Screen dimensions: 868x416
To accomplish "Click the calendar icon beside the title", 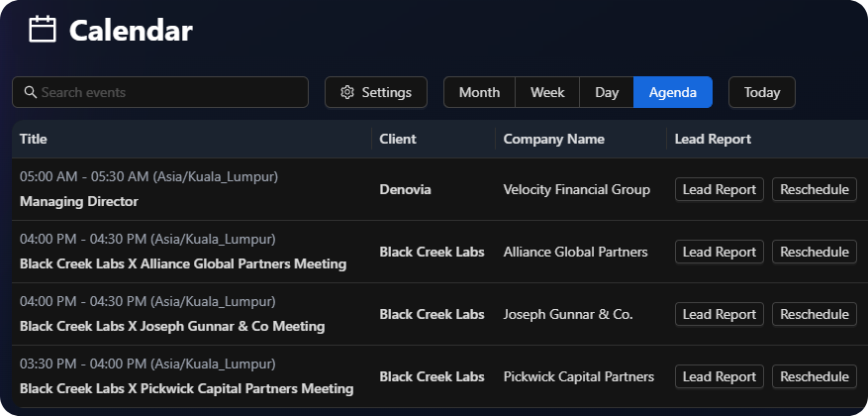I will 43,30.
